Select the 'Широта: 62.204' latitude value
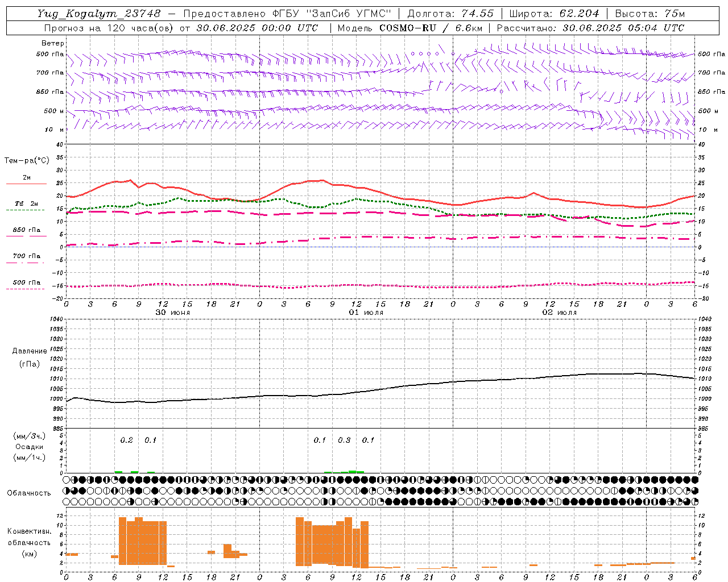 point(554,14)
